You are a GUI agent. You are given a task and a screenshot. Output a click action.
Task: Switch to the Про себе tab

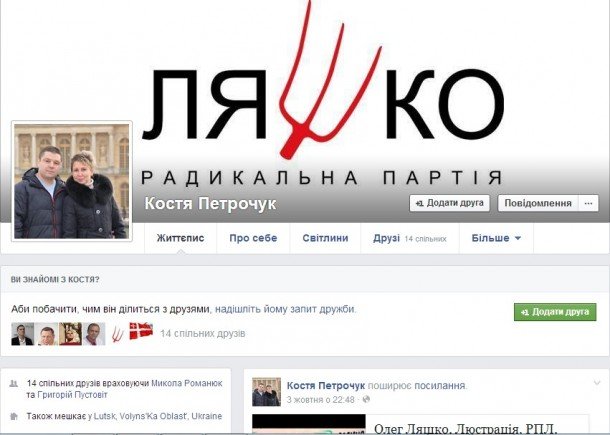pyautogui.click(x=253, y=238)
